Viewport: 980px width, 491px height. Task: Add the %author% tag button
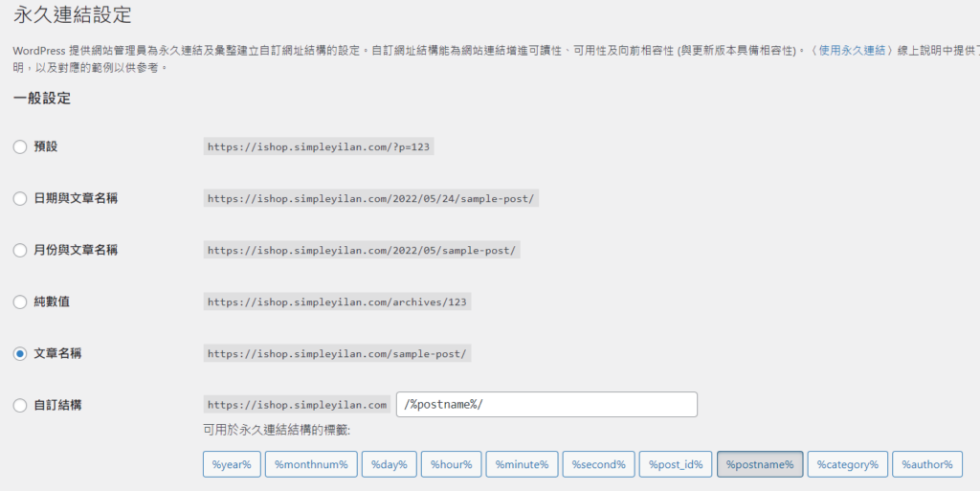tap(926, 464)
